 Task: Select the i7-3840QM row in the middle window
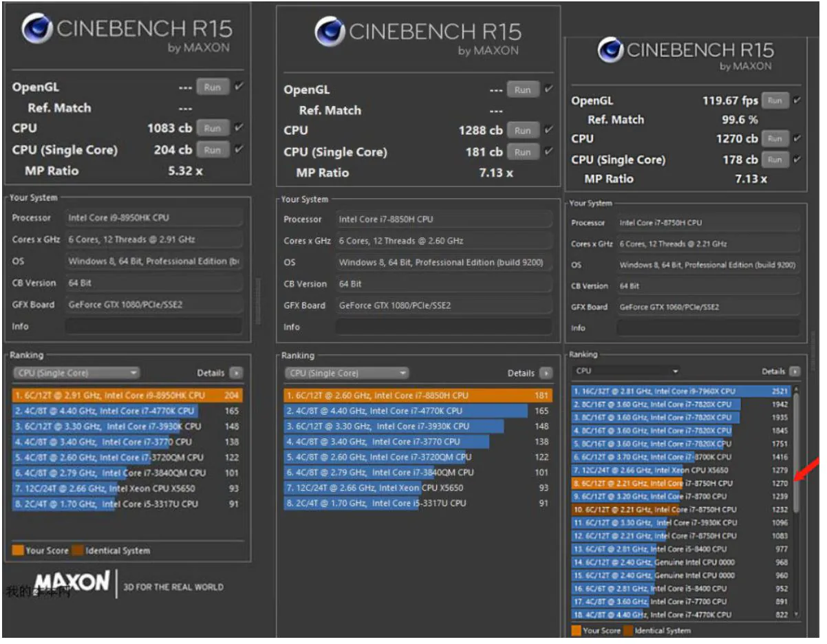pyautogui.click(x=418, y=473)
